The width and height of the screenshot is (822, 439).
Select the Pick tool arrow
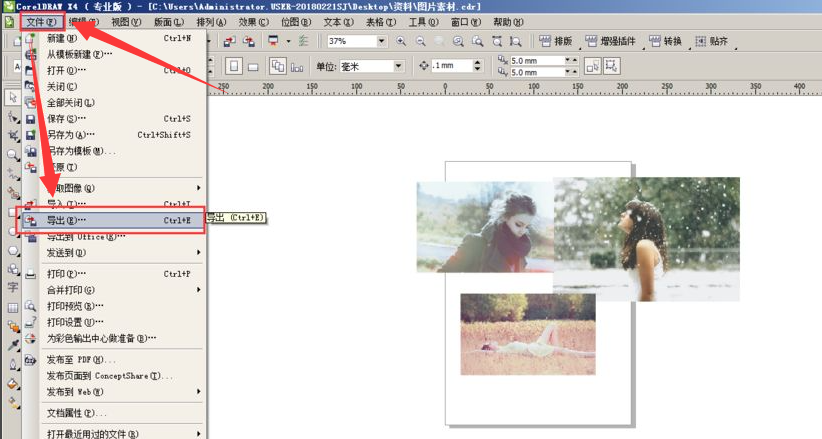(x=13, y=97)
